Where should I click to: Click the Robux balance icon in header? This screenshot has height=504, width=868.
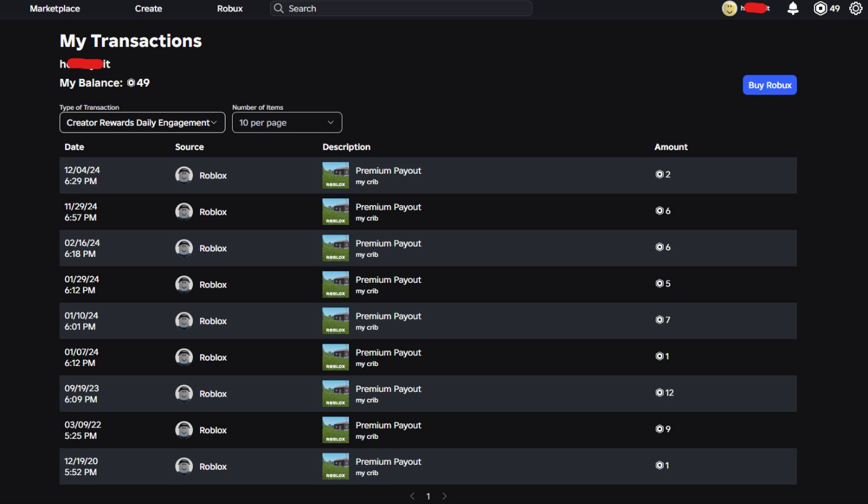click(820, 8)
